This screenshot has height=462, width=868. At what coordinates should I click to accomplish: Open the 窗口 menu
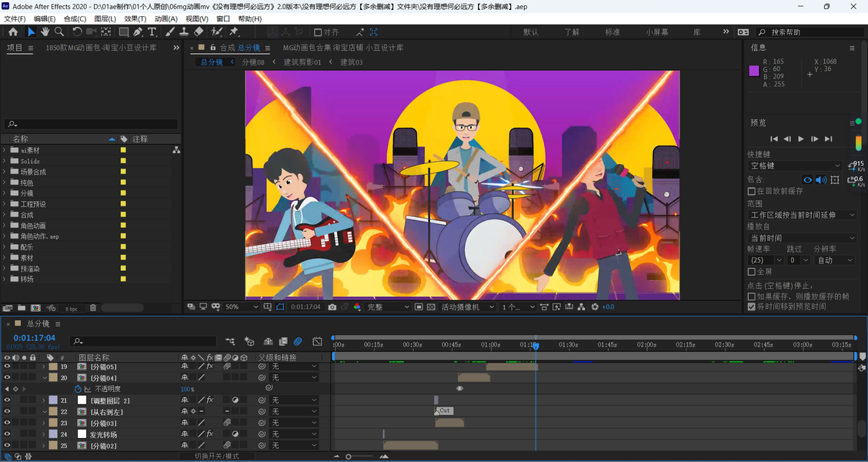pos(223,18)
